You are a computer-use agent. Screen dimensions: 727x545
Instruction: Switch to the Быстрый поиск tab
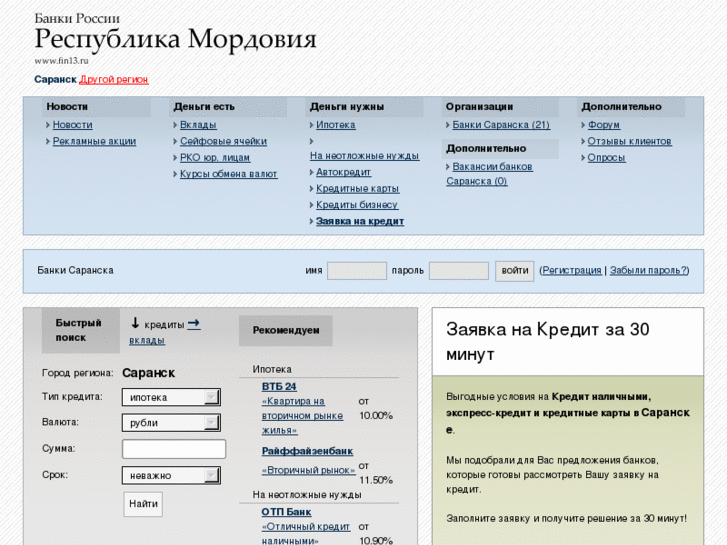(x=79, y=330)
